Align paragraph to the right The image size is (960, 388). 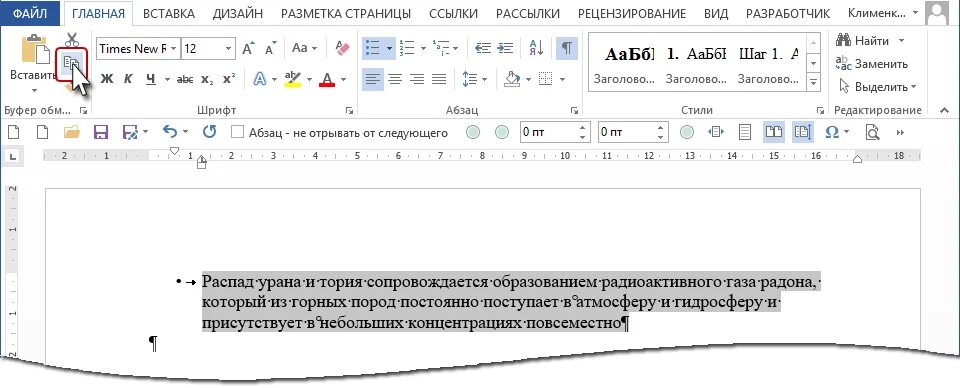417,80
